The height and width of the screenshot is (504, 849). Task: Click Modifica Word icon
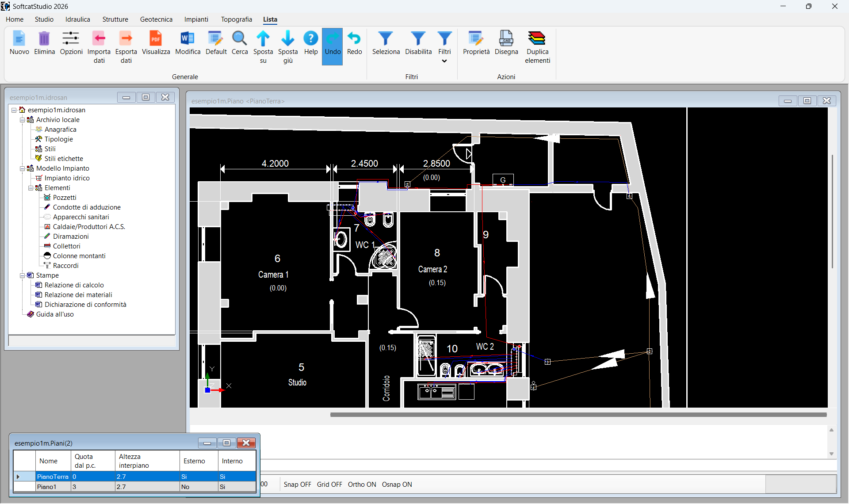tap(187, 39)
